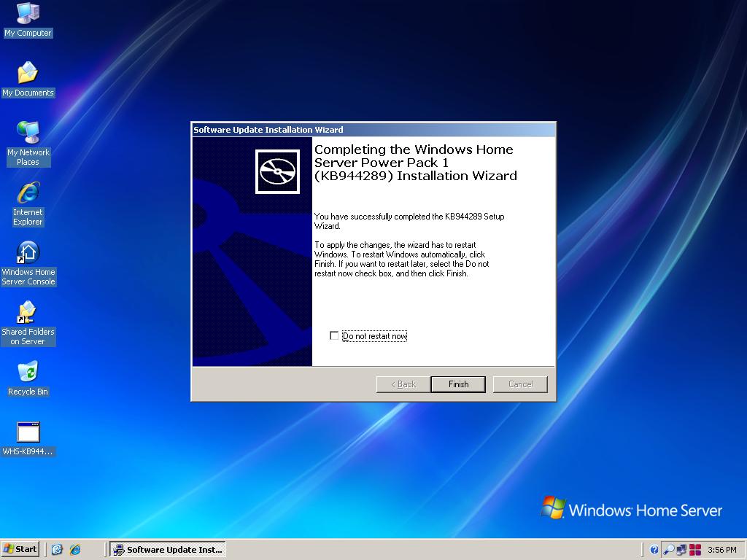Click the blue help icon in taskbar

pos(654,550)
